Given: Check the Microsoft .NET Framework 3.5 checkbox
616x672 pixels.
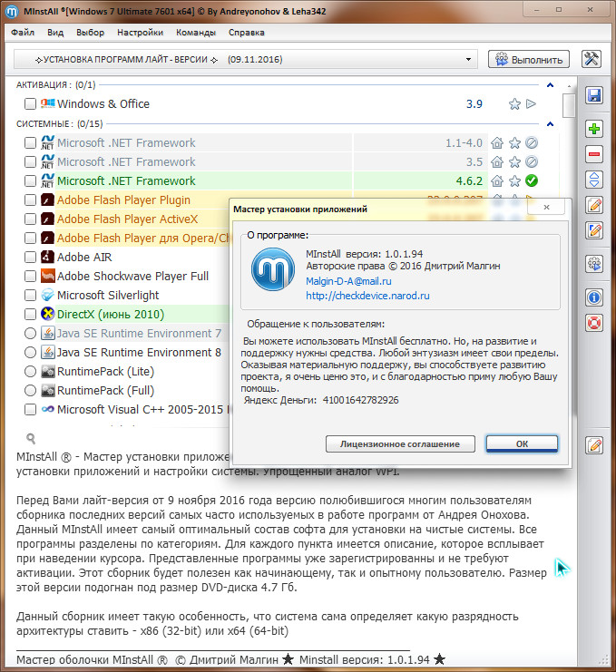Looking at the screenshot, I should pyautogui.click(x=30, y=162).
